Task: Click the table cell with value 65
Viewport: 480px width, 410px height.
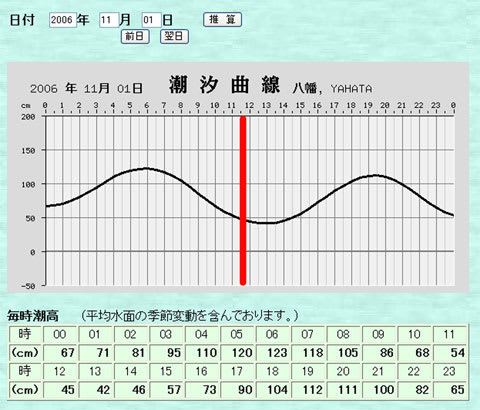Action: point(450,389)
